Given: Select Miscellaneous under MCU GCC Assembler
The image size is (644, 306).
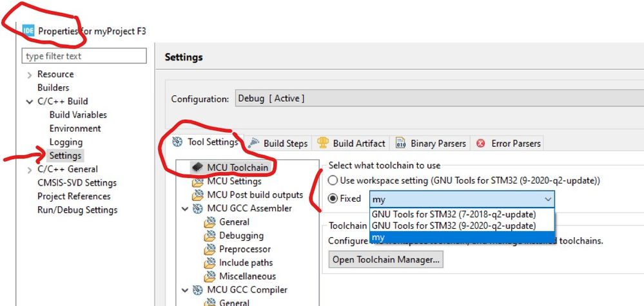Looking at the screenshot, I should 248,276.
